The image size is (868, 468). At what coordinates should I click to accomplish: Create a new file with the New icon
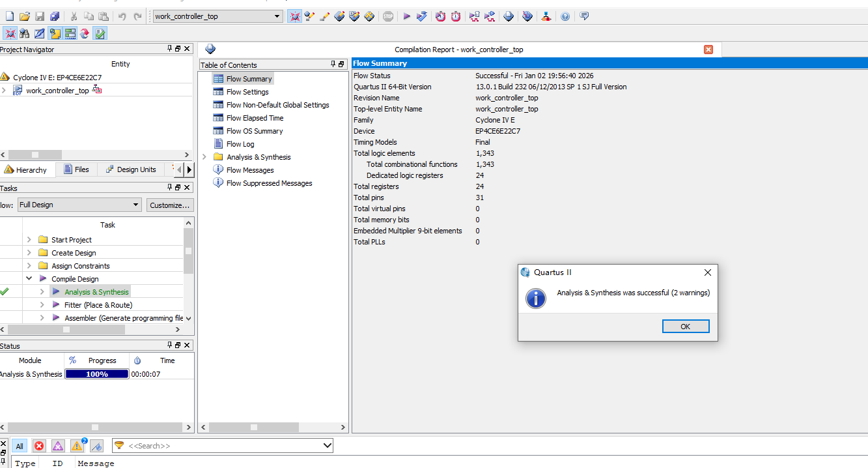click(x=9, y=16)
